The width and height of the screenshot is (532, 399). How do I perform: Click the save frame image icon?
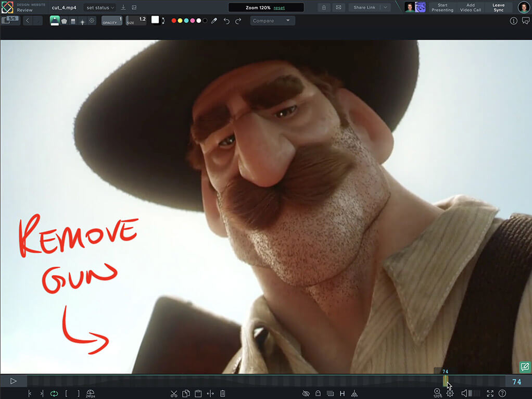134,7
